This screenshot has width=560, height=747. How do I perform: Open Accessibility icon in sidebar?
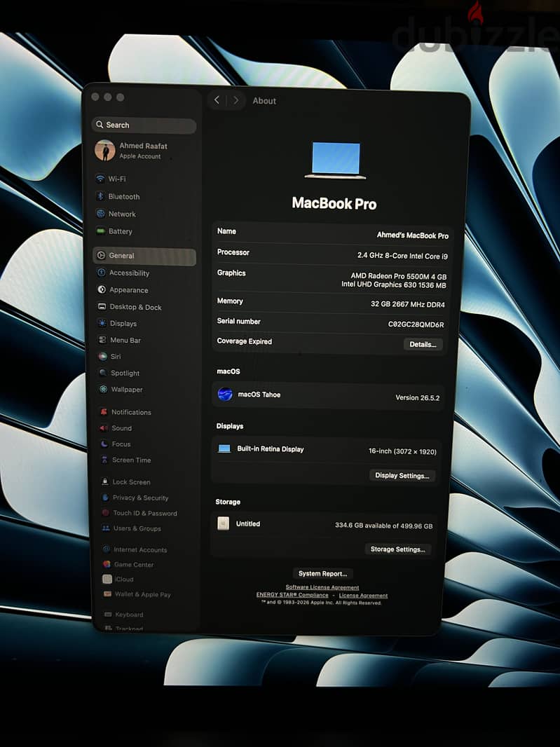coord(102,273)
